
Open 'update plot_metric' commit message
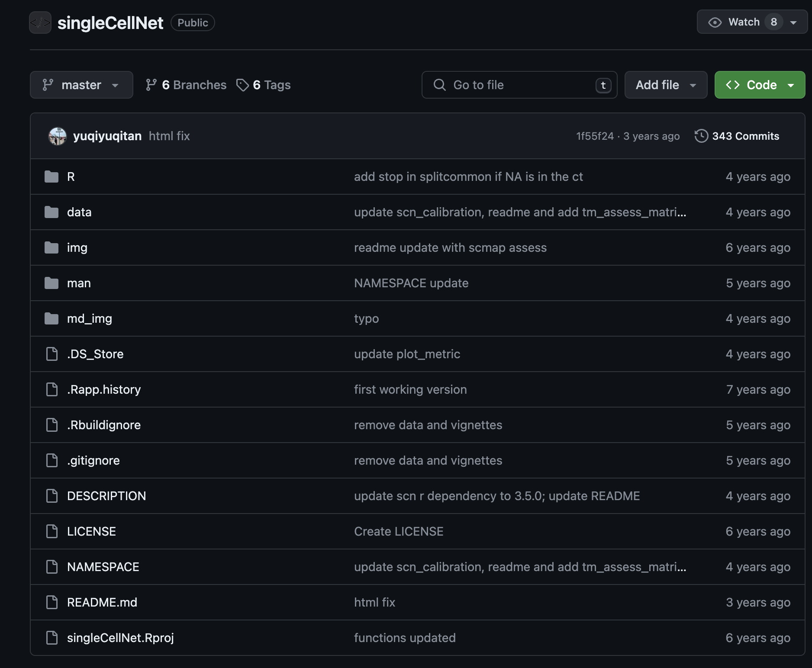click(407, 354)
